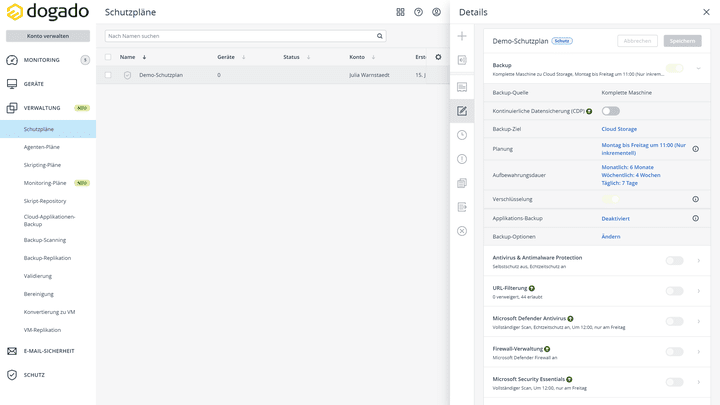This screenshot has width=720, height=405.
Task: Expand Microsoft Defender Antivirus section arrow
Action: [698, 321]
